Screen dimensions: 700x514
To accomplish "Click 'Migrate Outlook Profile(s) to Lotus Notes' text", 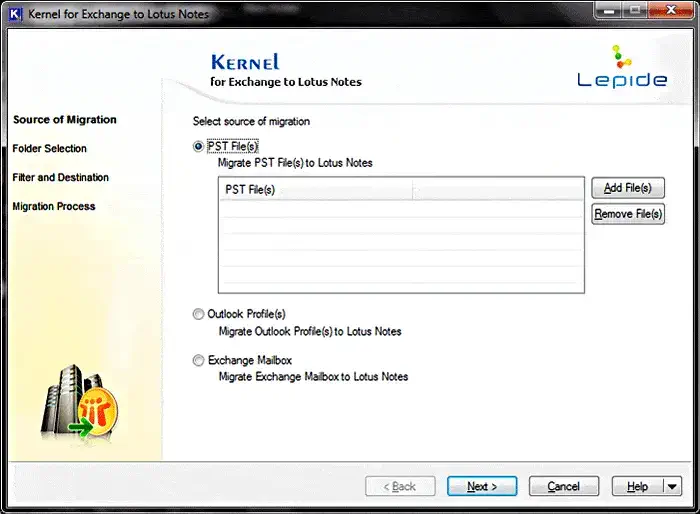I will pos(310,331).
